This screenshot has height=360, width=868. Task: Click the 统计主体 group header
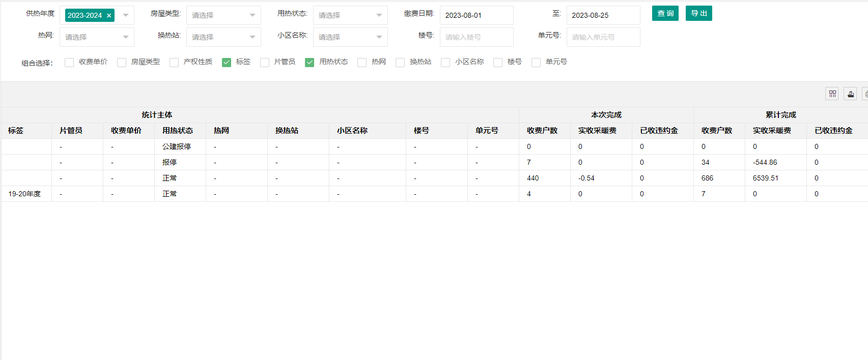tap(260, 115)
